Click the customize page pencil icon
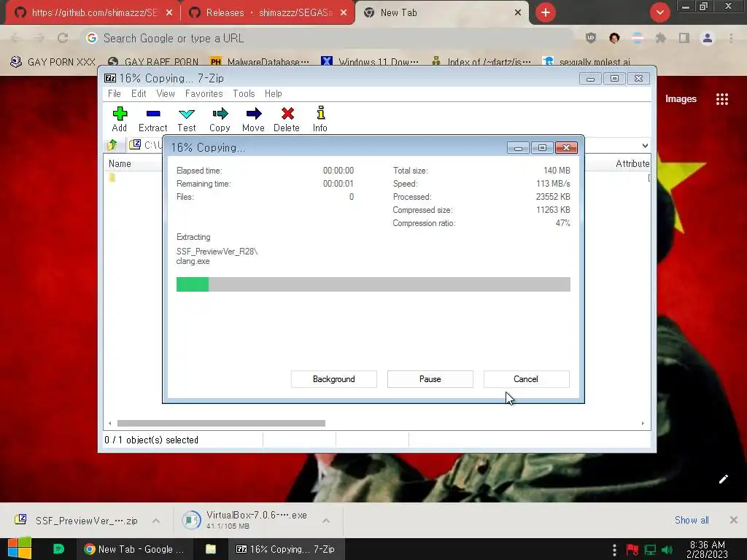 723,479
